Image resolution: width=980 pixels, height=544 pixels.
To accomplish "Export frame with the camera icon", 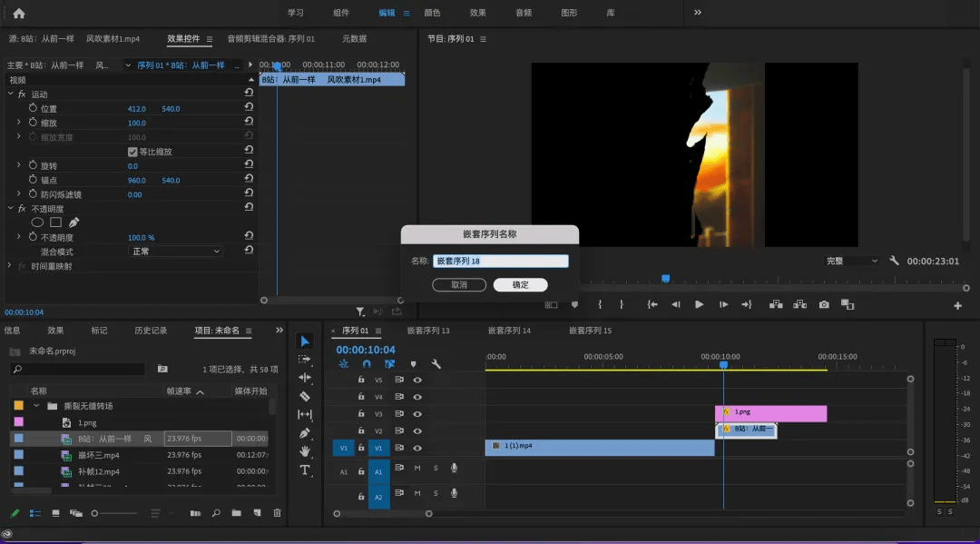I will click(824, 304).
